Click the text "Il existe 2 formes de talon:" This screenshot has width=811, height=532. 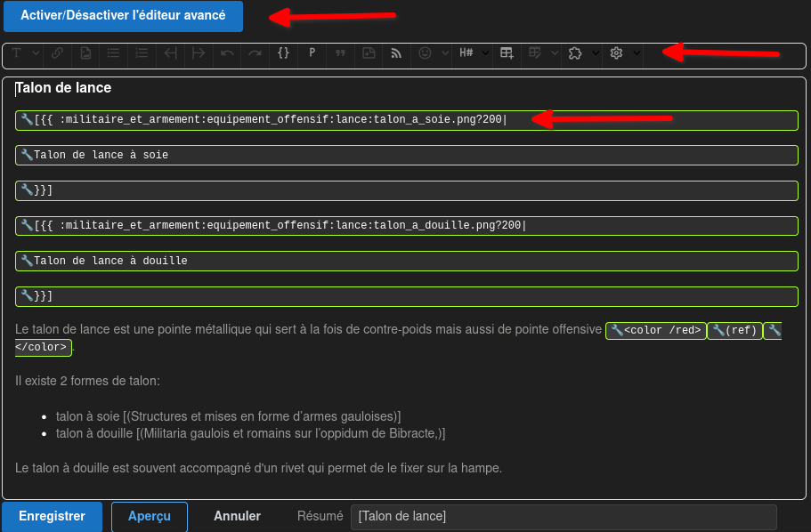pyautogui.click(x=87, y=381)
